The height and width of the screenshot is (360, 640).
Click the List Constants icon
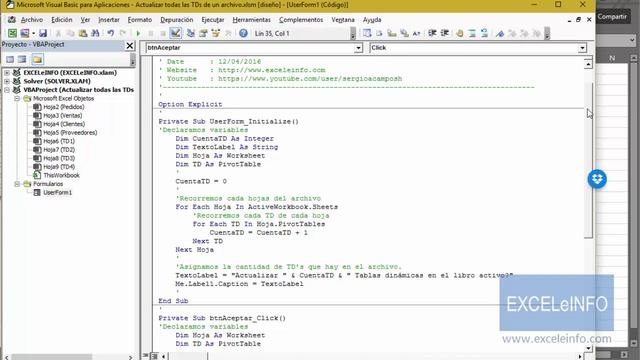(x=379, y=33)
